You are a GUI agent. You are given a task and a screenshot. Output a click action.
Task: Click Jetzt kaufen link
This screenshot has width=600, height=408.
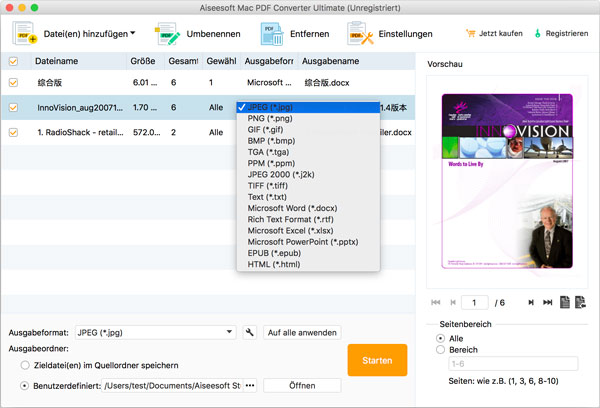(501, 33)
